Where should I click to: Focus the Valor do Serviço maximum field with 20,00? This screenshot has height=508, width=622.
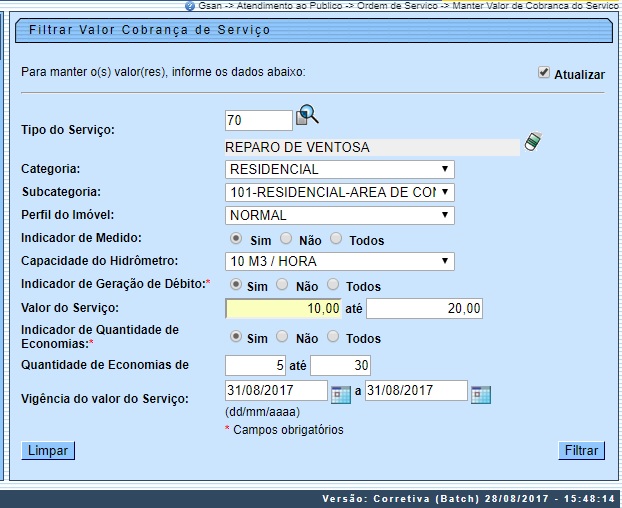[424, 309]
